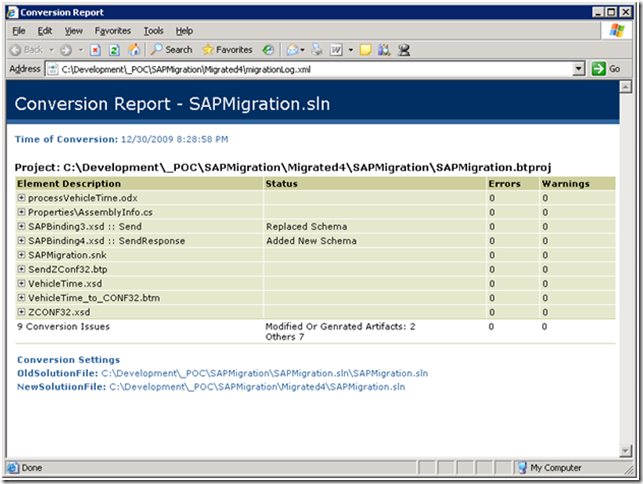Screen dimensions: 643x484
Task: Expand the SendZConf32.btp row
Action: [21, 270]
